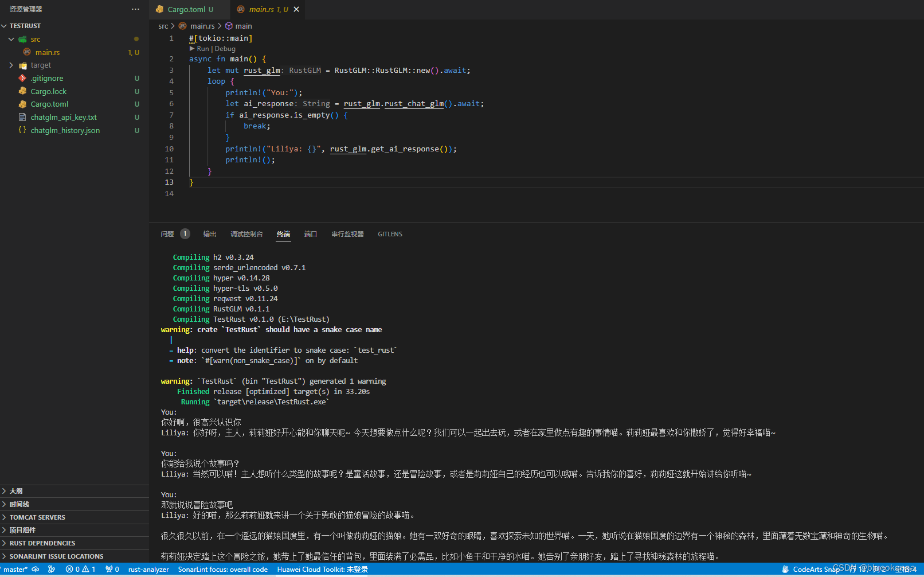This screenshot has width=924, height=577.
Task: Expand the target folder chevron
Action: coord(11,65)
